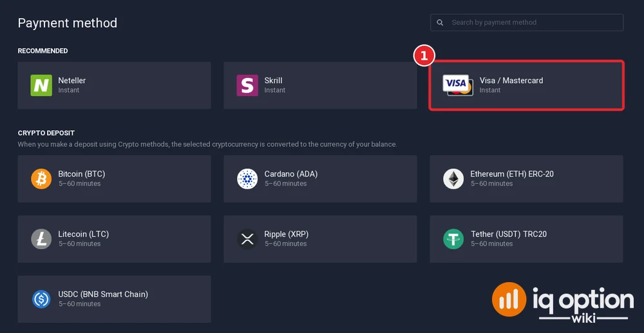Click the Ethereum diamond logo icon
644x333 pixels.
click(x=453, y=179)
